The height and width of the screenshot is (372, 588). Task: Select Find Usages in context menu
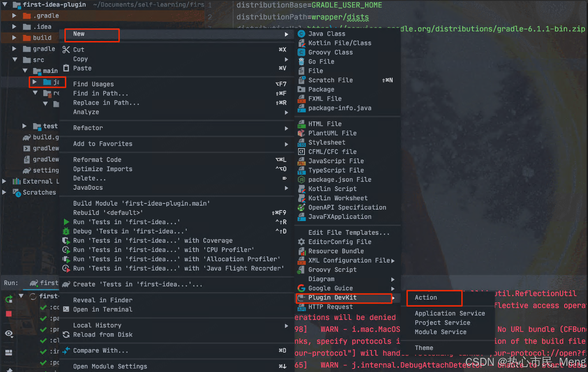coord(177,84)
